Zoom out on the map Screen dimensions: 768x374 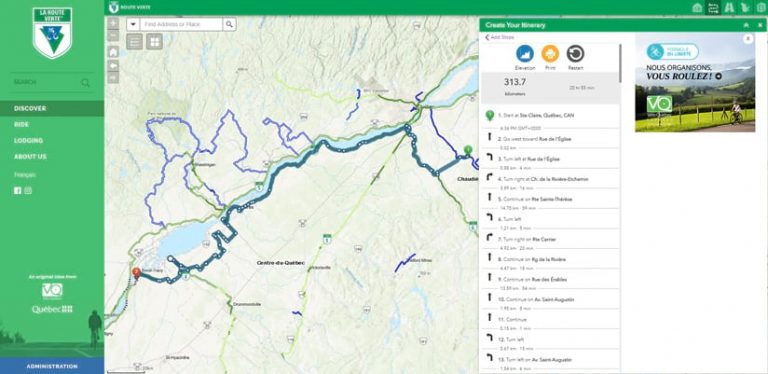[x=113, y=35]
